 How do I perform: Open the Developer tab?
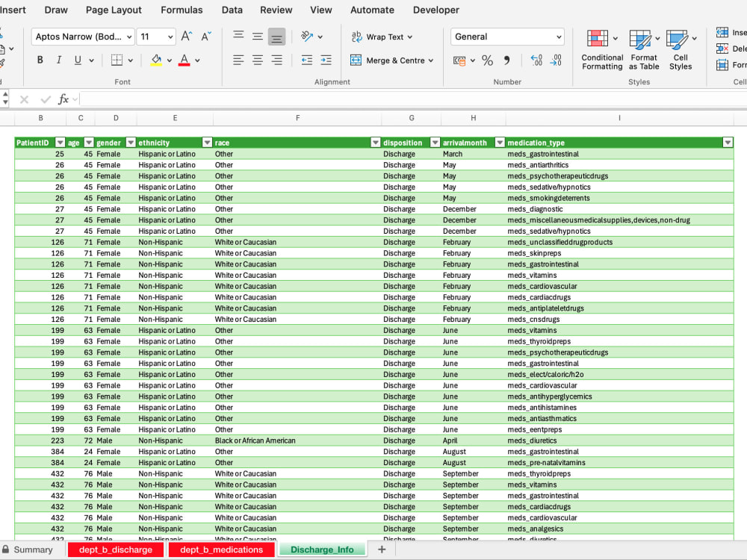tap(436, 10)
